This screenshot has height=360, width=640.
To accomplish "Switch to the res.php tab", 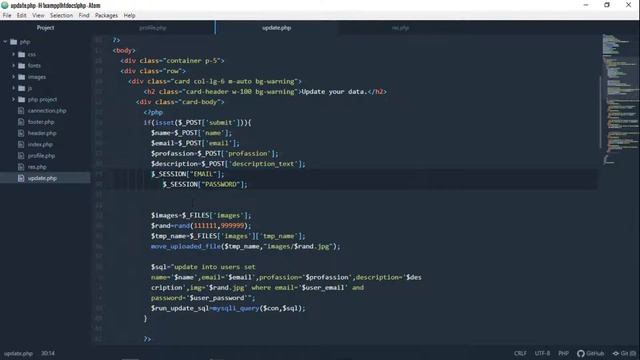I will click(x=400, y=28).
